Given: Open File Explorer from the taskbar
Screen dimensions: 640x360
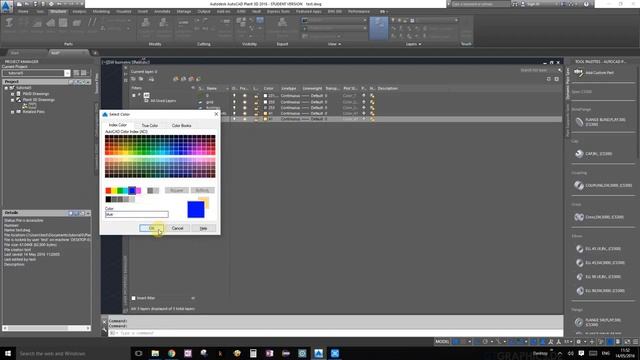Looking at the screenshot, I should pyautogui.click(x=155, y=353).
